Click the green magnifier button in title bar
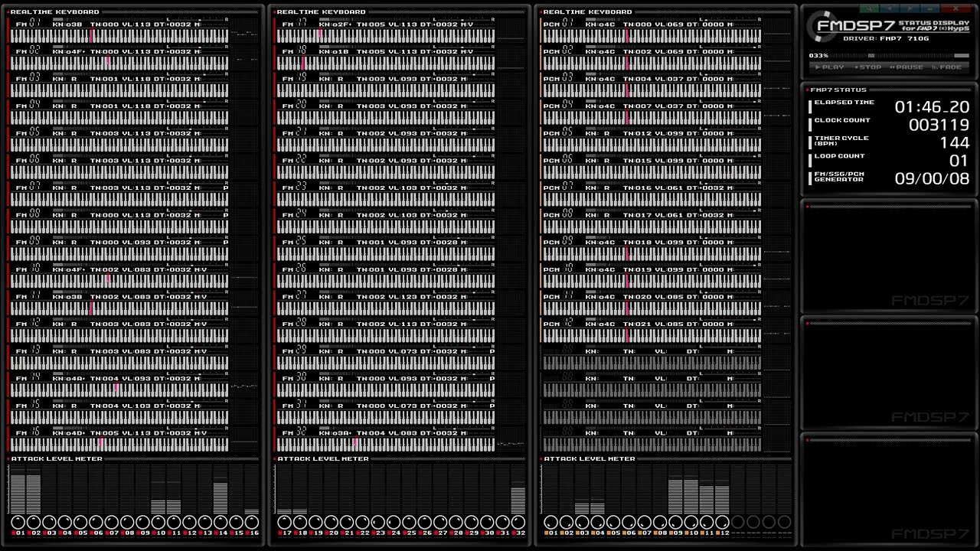The image size is (980, 551). pos(869,8)
